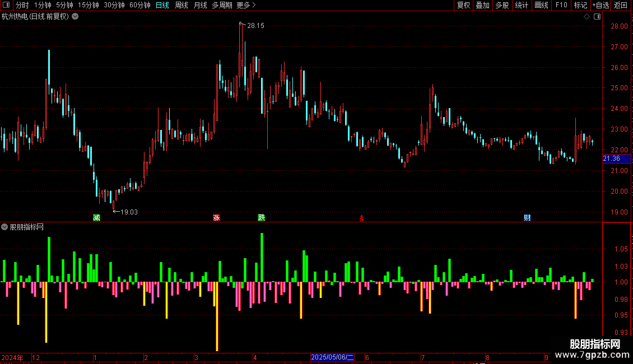Screen dimensions: 633x364
Task: Click the 19.03 low price label
Action: 129,212
